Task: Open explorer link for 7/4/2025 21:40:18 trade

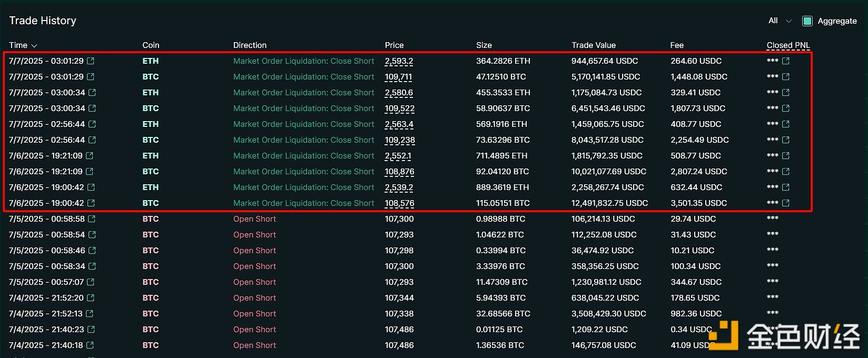Action: click(90, 345)
